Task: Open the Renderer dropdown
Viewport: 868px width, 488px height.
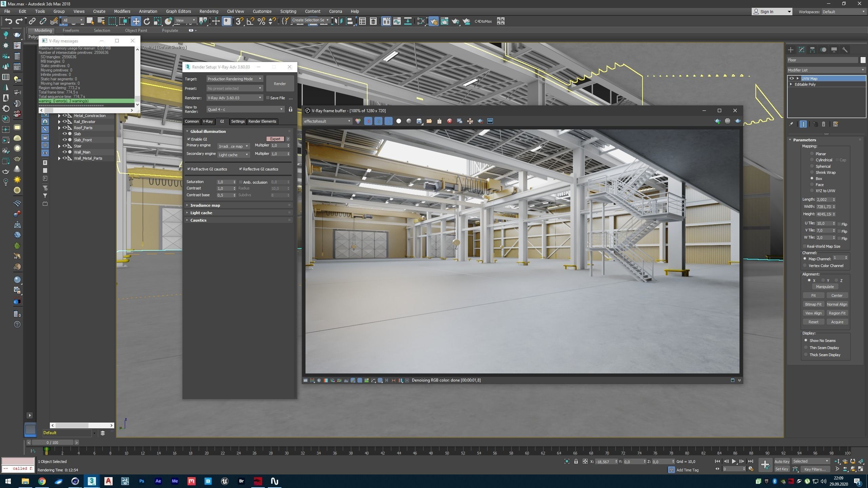Action: 235,98
